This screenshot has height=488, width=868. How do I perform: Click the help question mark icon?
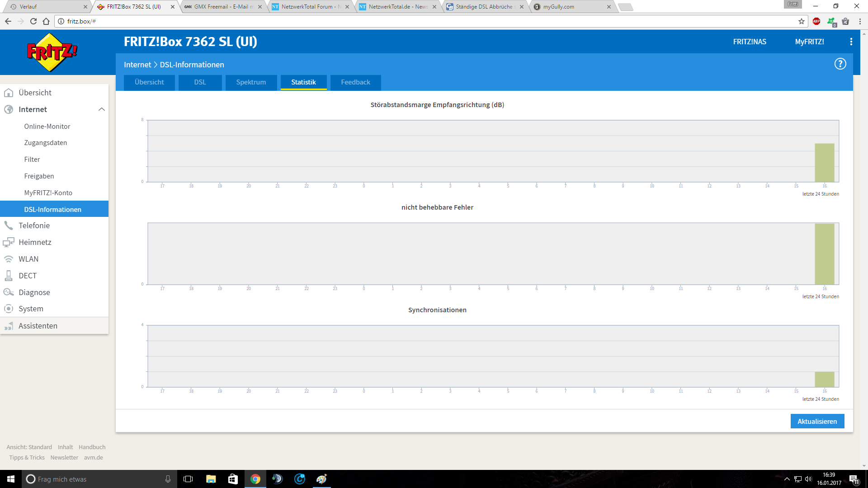840,64
